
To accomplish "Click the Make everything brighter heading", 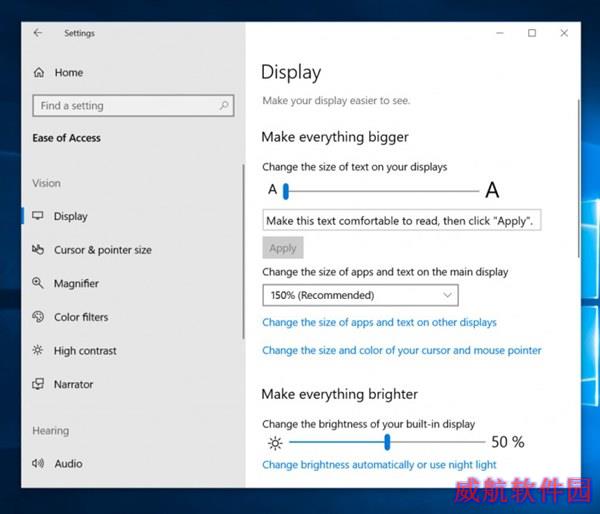I will 339,394.
